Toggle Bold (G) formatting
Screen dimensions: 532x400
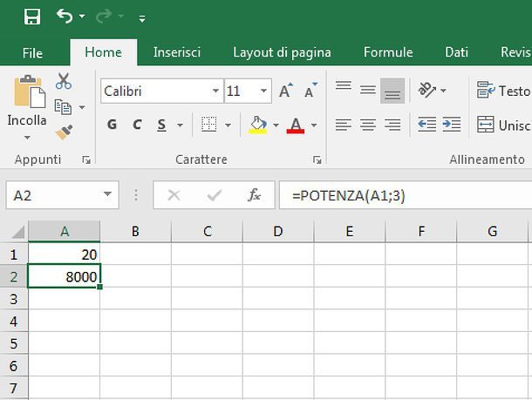pyautogui.click(x=112, y=125)
